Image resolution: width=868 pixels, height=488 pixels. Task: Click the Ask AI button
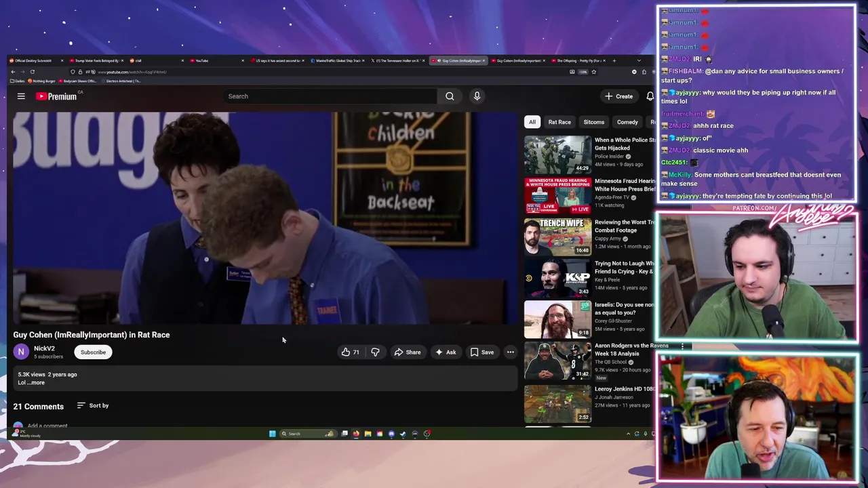coord(446,352)
